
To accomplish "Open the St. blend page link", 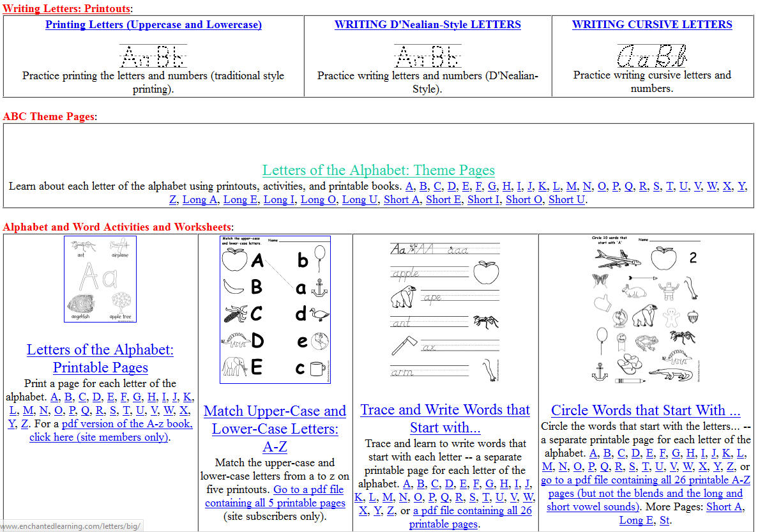I will [x=664, y=520].
